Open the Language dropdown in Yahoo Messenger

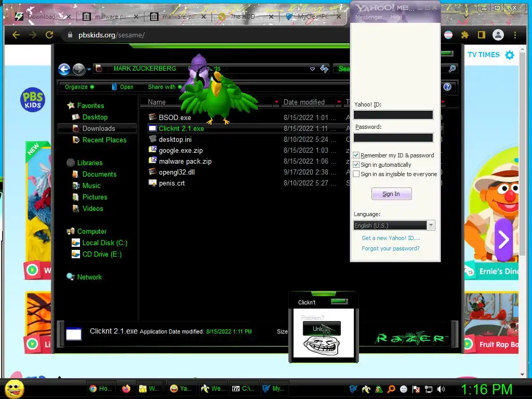coord(431,225)
